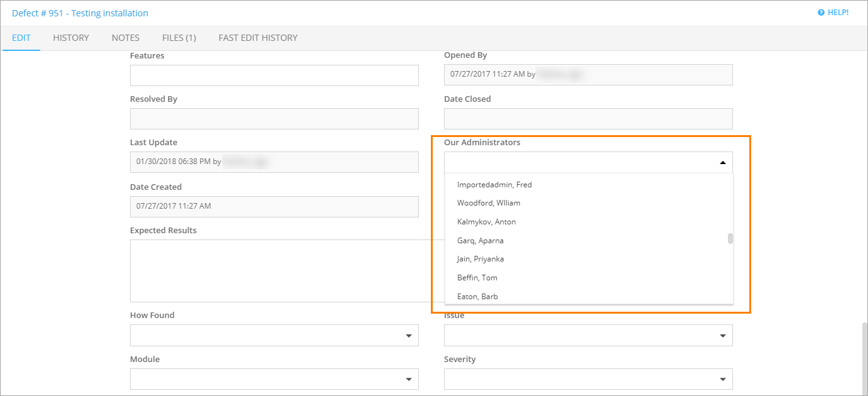
Task: Open the Module dropdown
Action: [409, 379]
